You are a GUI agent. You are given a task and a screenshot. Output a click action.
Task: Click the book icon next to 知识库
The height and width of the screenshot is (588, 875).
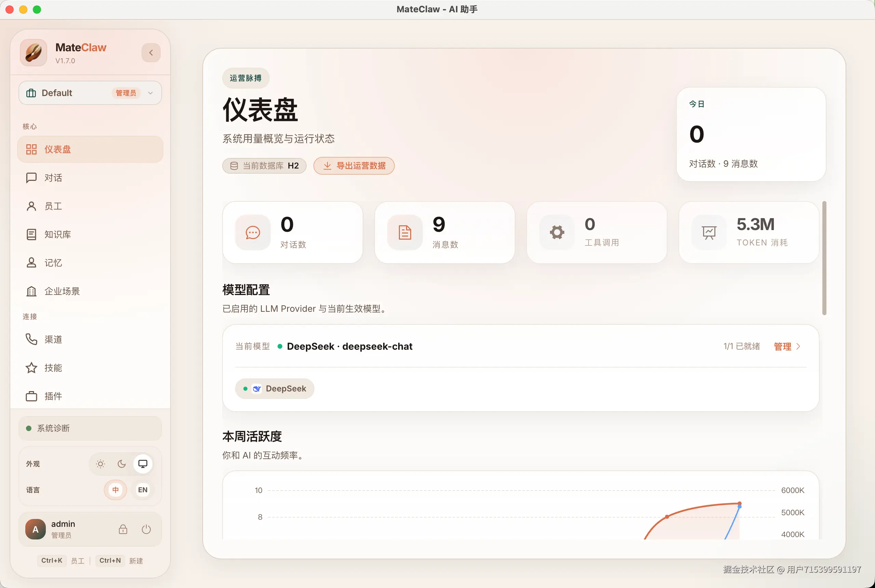tap(31, 235)
